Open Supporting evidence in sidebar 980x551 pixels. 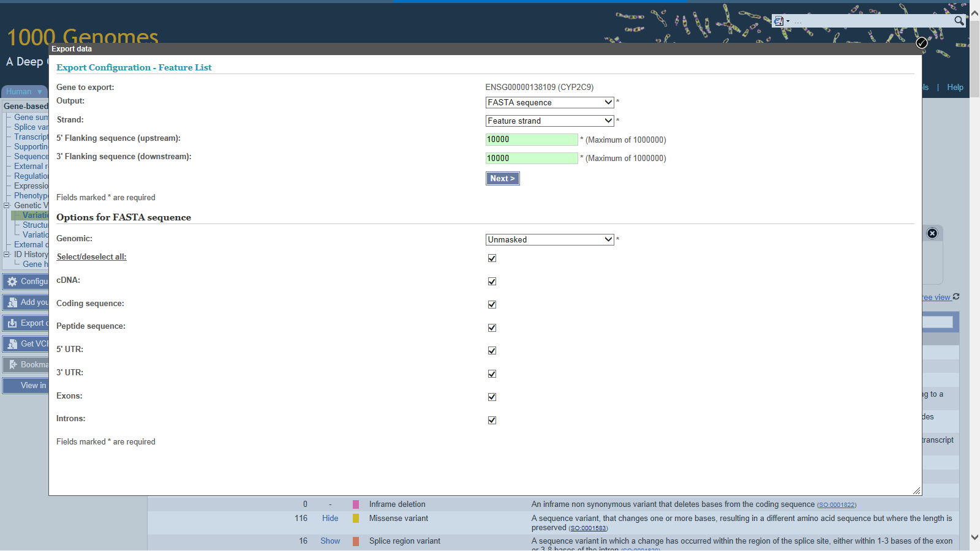pyautogui.click(x=31, y=147)
